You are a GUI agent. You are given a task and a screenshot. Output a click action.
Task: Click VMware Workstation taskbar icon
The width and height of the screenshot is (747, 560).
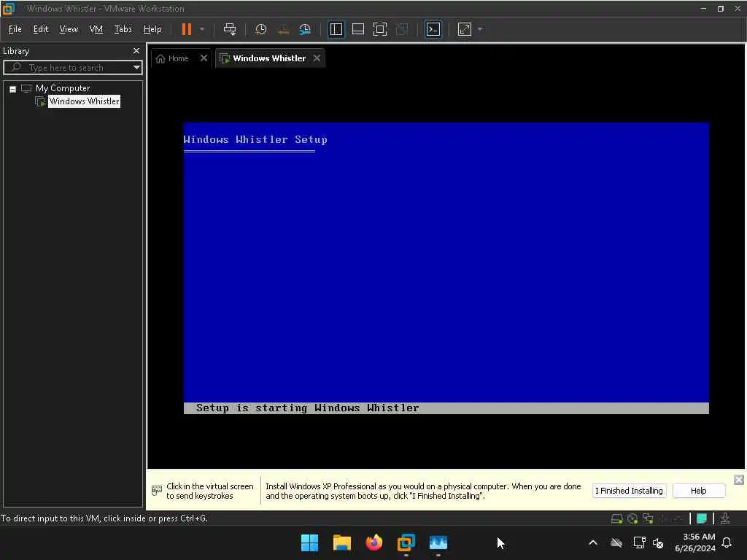[x=406, y=542]
